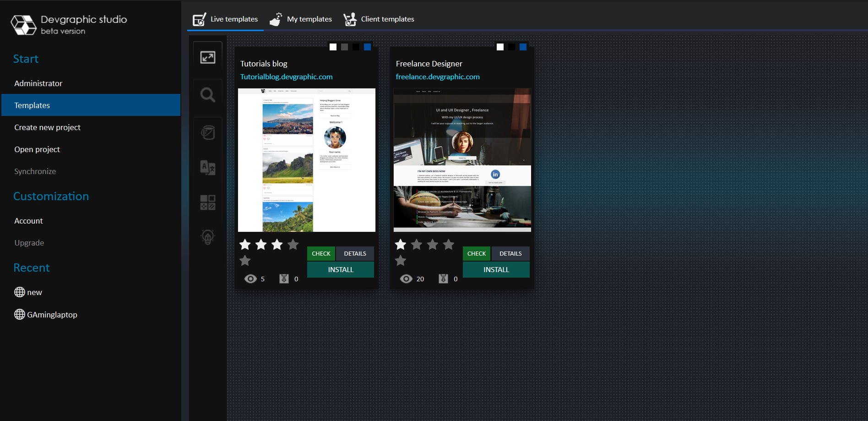This screenshot has height=421, width=868.
Task: Select blue color swatch on Freelance Designer
Action: (x=523, y=47)
